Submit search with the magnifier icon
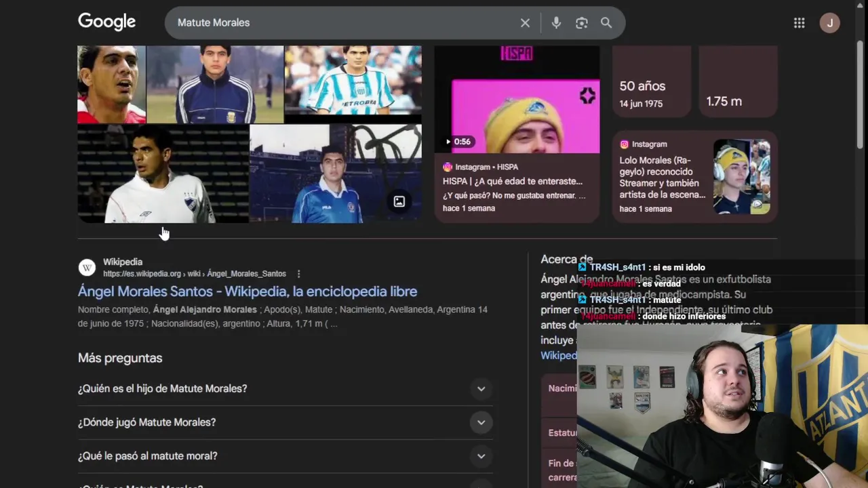868x488 pixels. tap(606, 23)
